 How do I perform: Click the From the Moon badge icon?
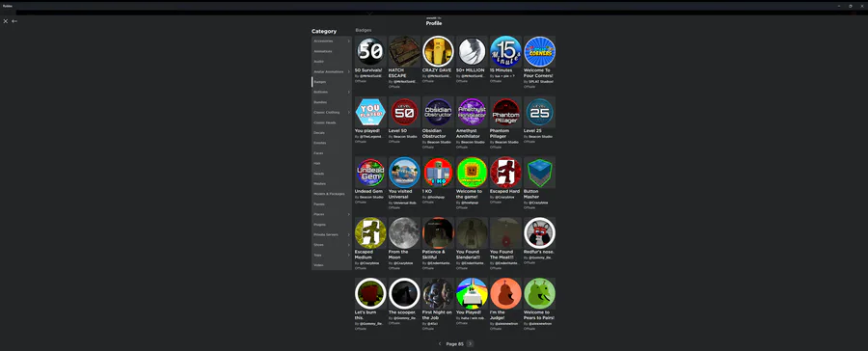click(x=404, y=232)
